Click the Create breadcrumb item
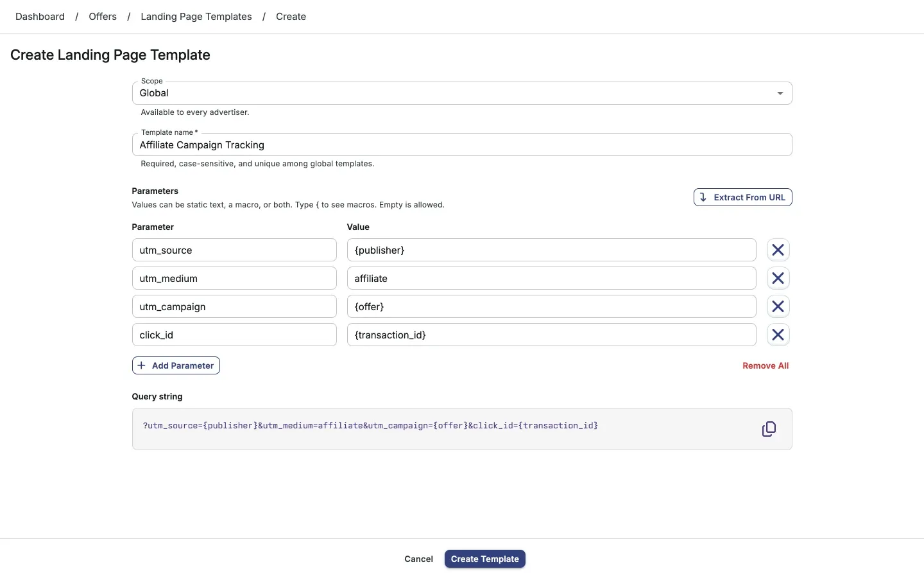Screen dimensions: 924x578 point(291,17)
